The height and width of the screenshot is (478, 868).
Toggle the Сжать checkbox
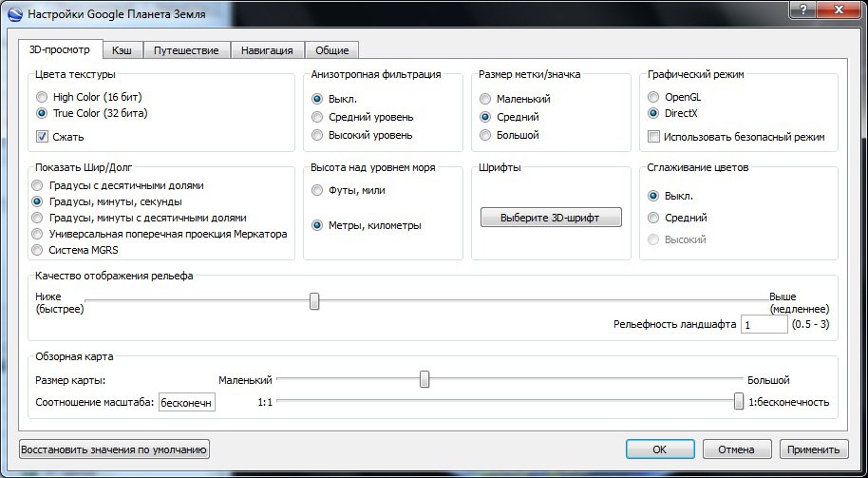click(60, 136)
